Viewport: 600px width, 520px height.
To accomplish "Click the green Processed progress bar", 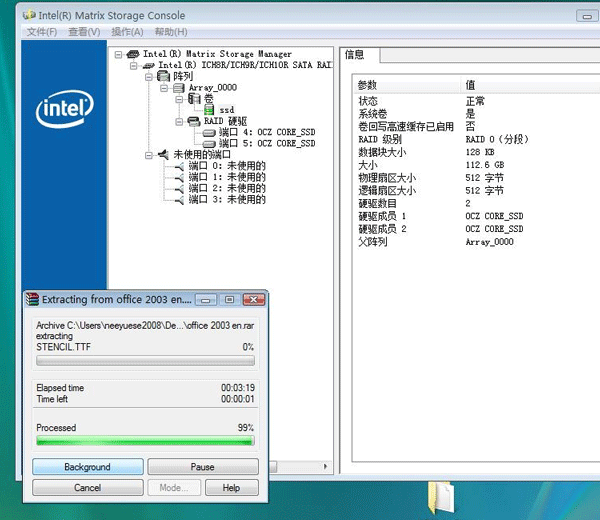I will click(x=145, y=441).
